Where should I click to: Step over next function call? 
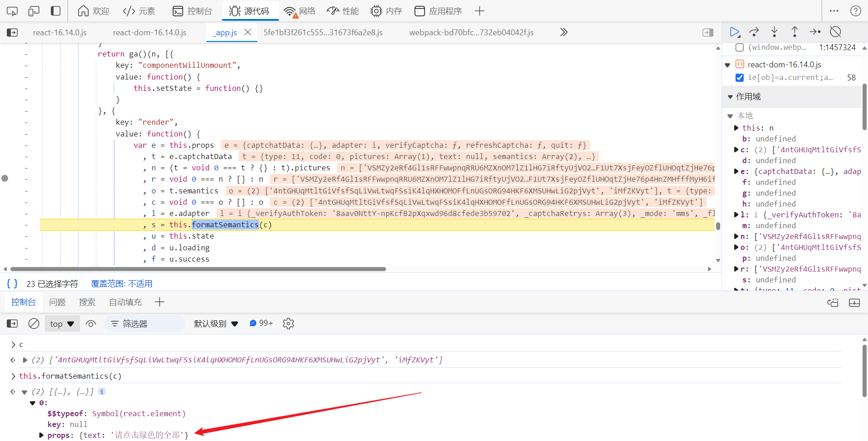(x=754, y=32)
